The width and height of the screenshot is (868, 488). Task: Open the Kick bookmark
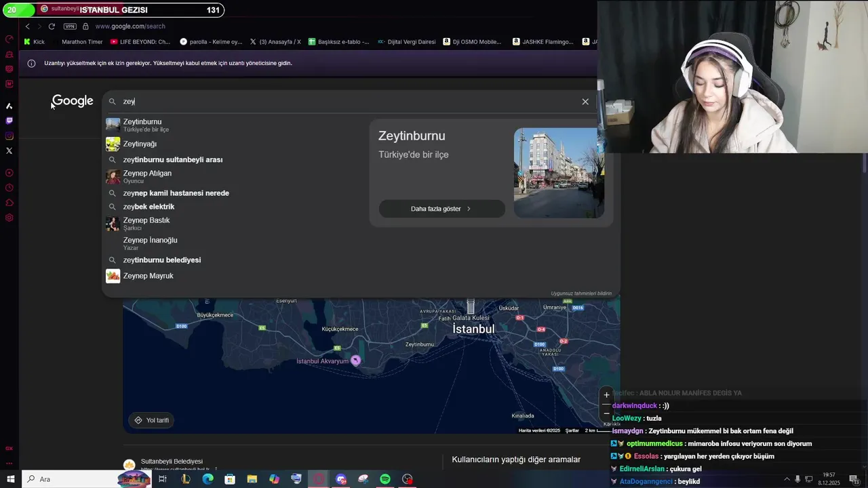34,42
